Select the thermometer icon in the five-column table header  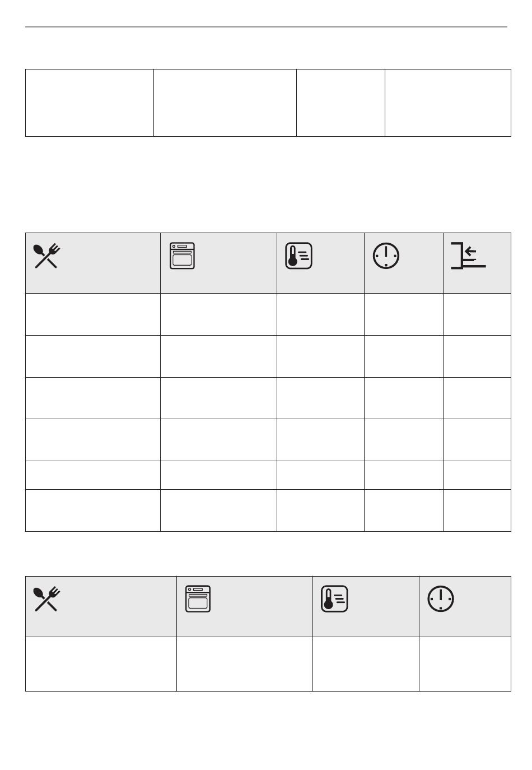[299, 256]
